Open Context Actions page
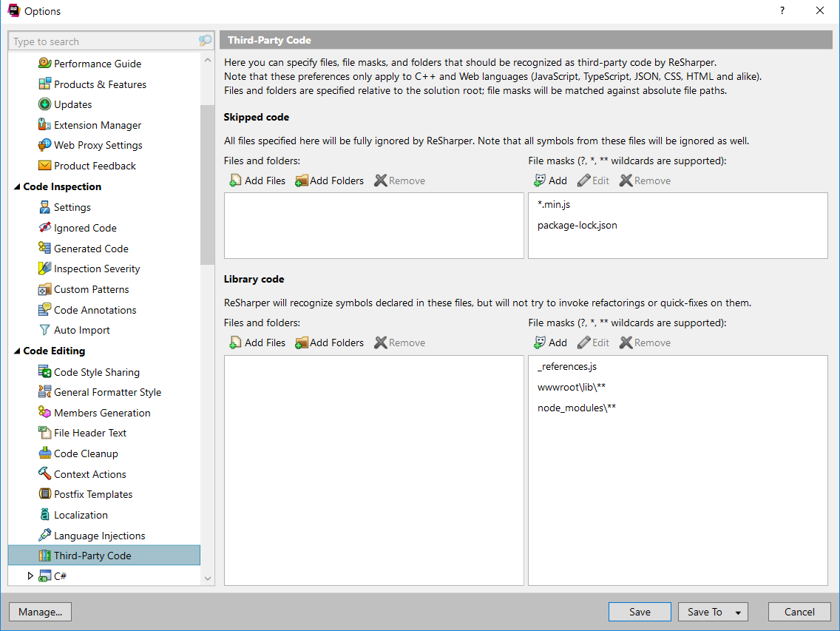The width and height of the screenshot is (840, 631). 82,474
